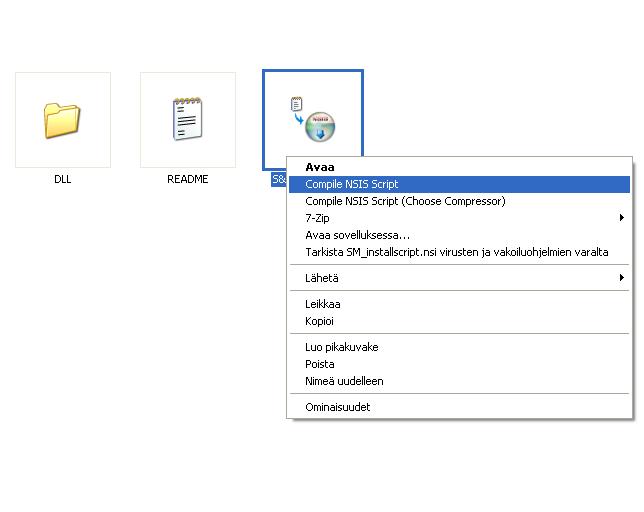Select the NSIS install script file icon
This screenshot has width=644, height=512.
tap(313, 119)
